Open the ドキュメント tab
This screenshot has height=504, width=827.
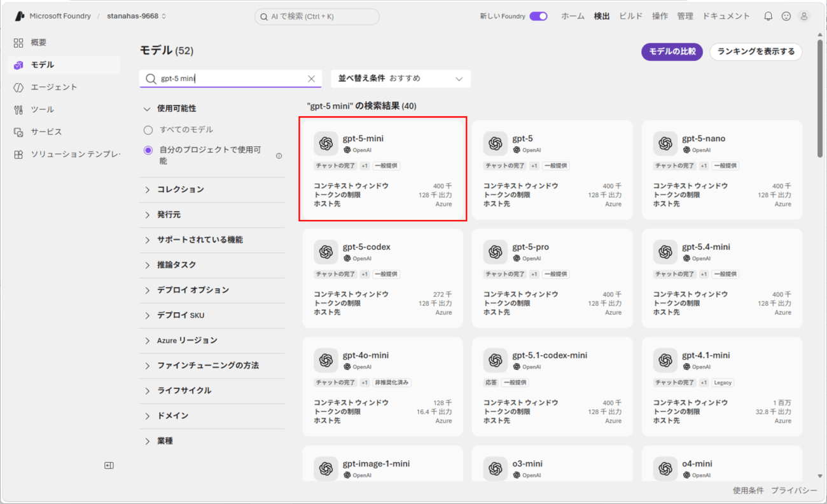click(x=726, y=16)
